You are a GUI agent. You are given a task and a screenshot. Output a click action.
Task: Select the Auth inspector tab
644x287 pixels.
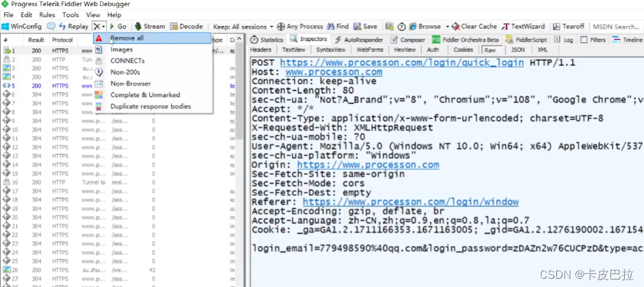point(433,50)
